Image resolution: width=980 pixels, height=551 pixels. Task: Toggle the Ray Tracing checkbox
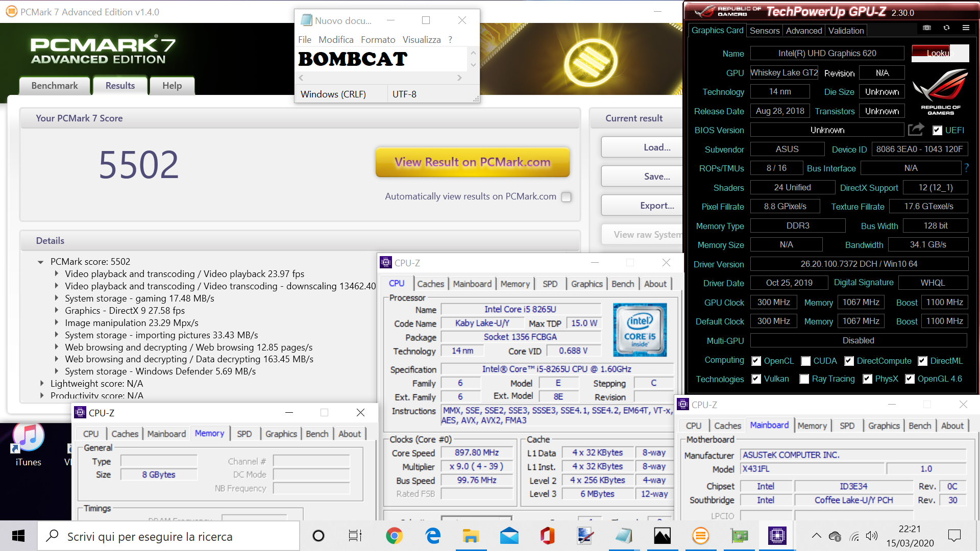pyautogui.click(x=804, y=379)
